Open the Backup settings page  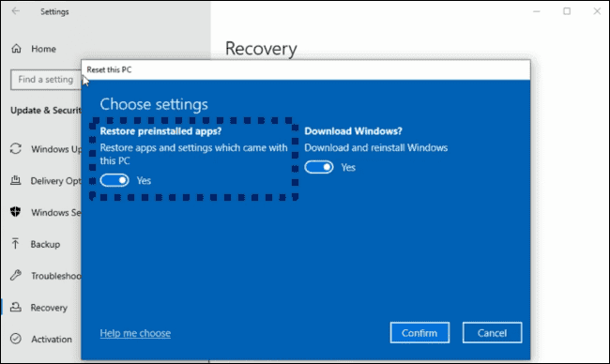[45, 244]
